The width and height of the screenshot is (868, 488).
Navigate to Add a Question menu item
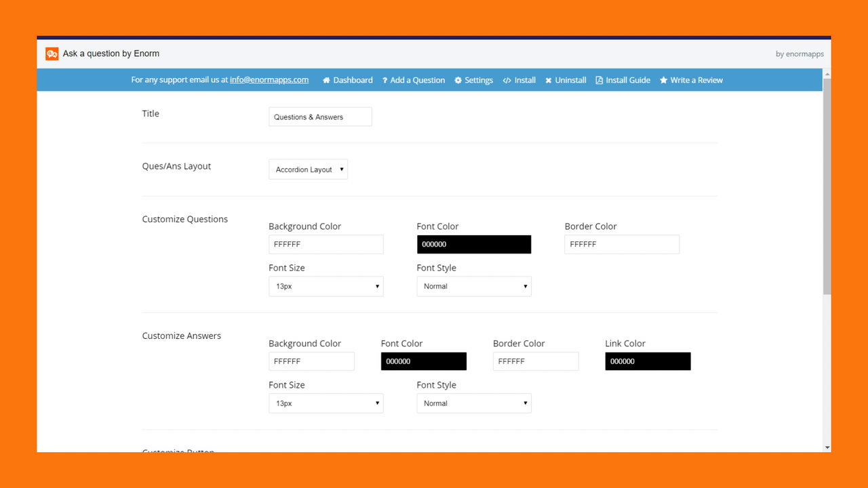point(416,80)
